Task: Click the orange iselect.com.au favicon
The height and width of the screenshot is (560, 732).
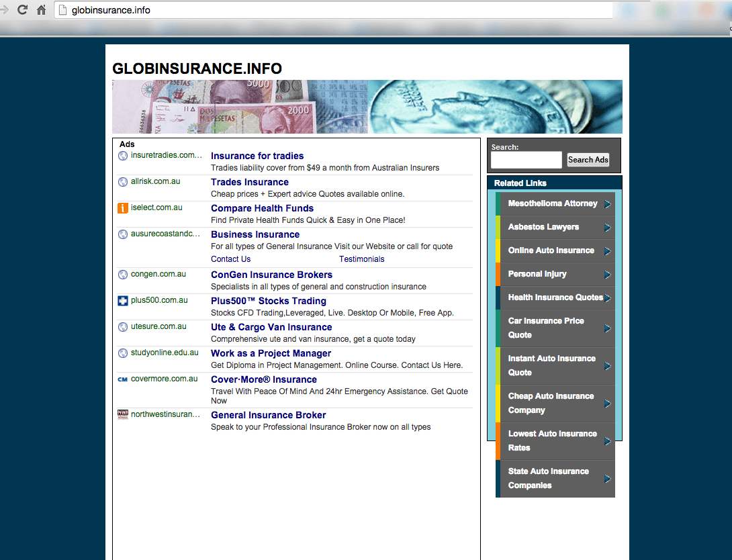Action: click(x=122, y=207)
